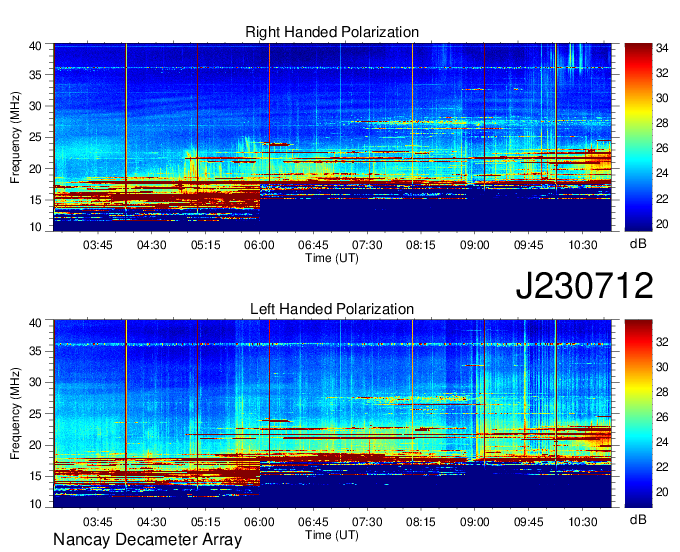This screenshot has height=552, width=680.
Task: Click the 25 MHz label on the Left Handed plot
Action: coord(36,414)
